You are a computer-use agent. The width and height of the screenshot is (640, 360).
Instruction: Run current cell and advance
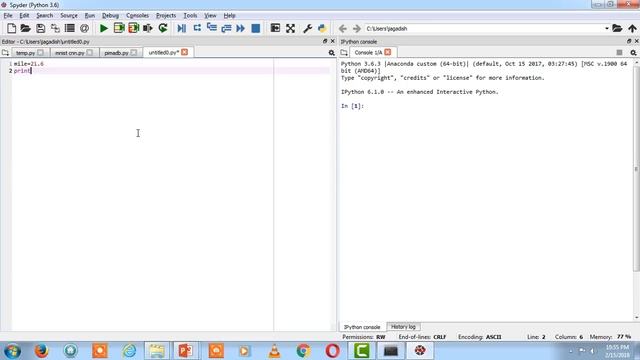pos(133,28)
